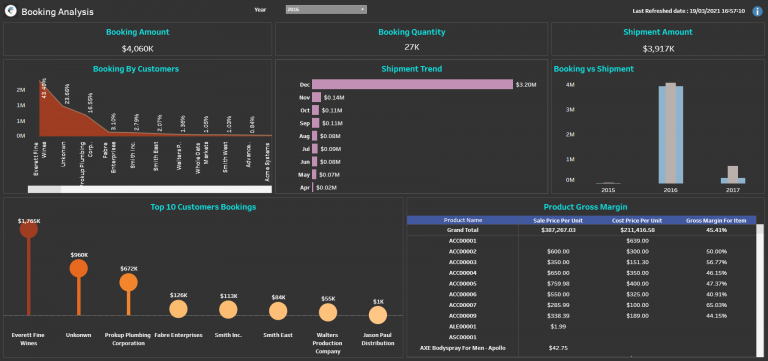
Task: Click the $3.20M Dec shipment label
Action: [x=526, y=85]
